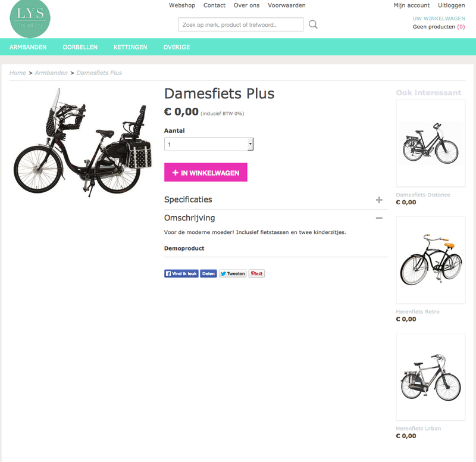Click the Home breadcrumb link
Screen dimensions: 476x462
[x=18, y=73]
